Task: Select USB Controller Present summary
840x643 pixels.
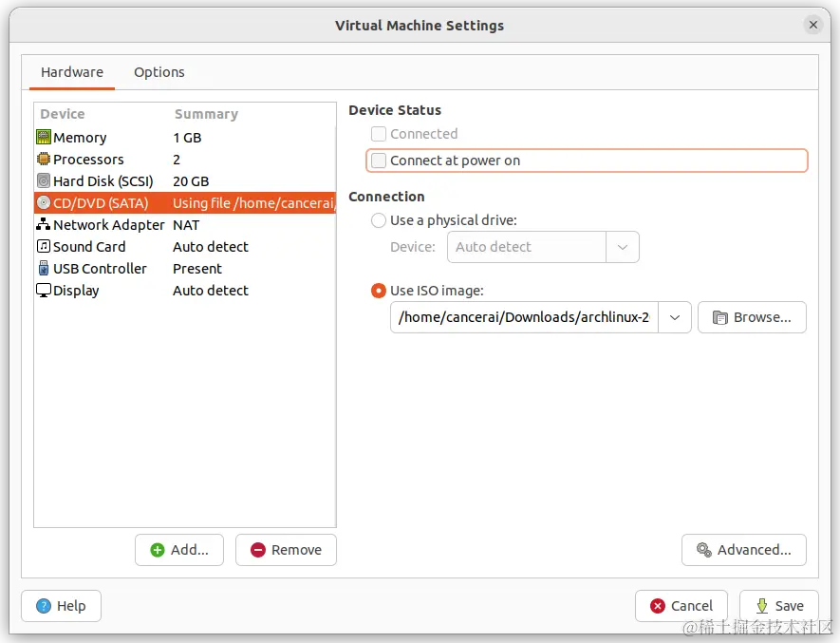Action: tap(197, 269)
